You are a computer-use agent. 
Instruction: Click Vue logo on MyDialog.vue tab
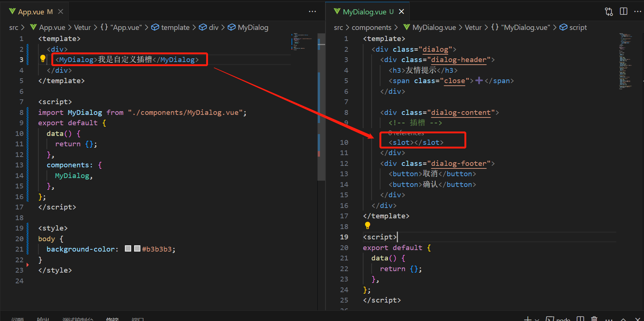click(x=337, y=11)
